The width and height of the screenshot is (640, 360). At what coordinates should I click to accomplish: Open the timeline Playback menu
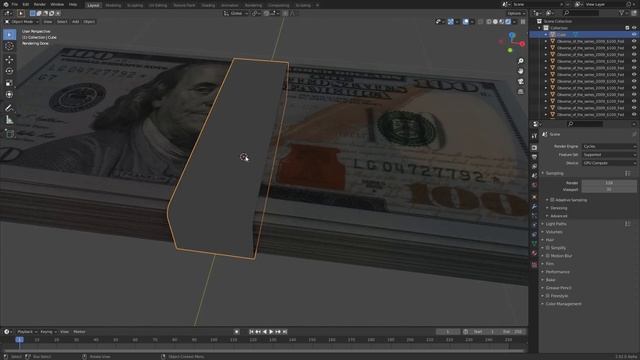(27, 332)
